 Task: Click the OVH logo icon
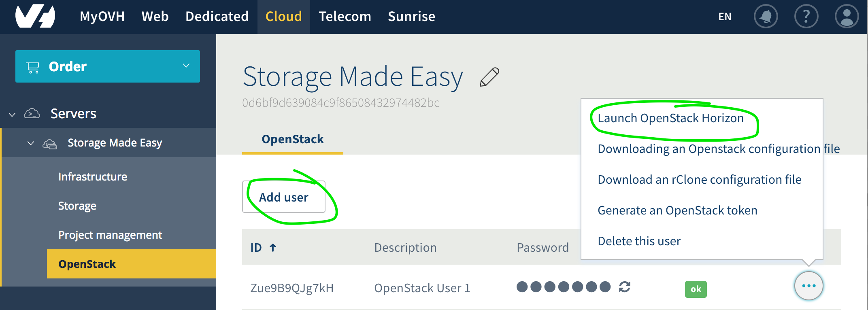pyautogui.click(x=35, y=16)
